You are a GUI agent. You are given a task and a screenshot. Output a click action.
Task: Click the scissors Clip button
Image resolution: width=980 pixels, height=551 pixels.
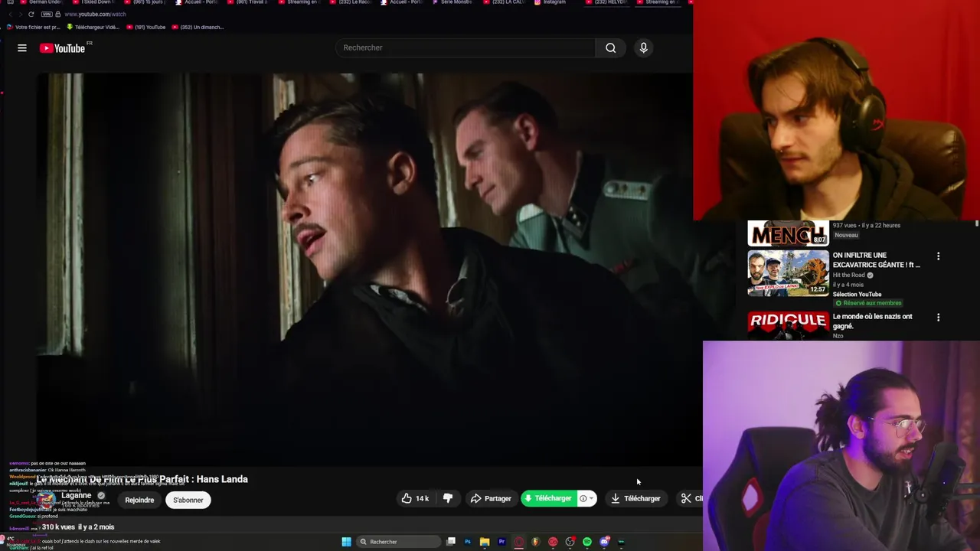691,498
